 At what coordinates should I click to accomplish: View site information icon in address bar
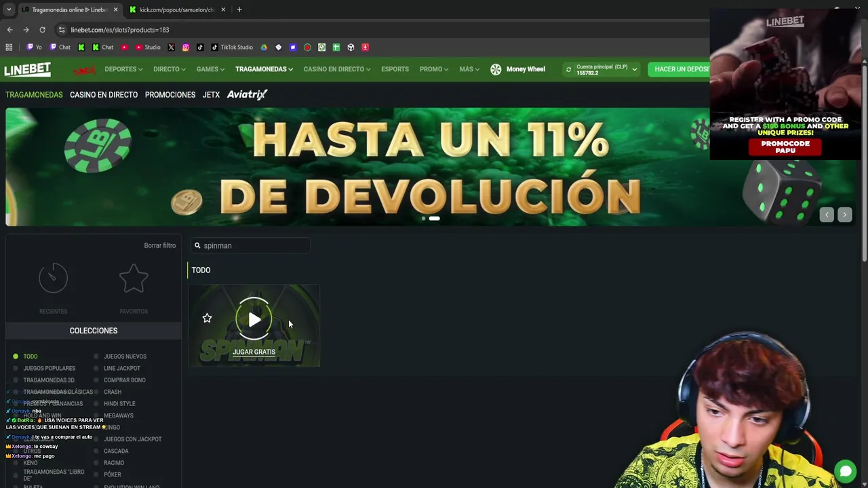(62, 30)
